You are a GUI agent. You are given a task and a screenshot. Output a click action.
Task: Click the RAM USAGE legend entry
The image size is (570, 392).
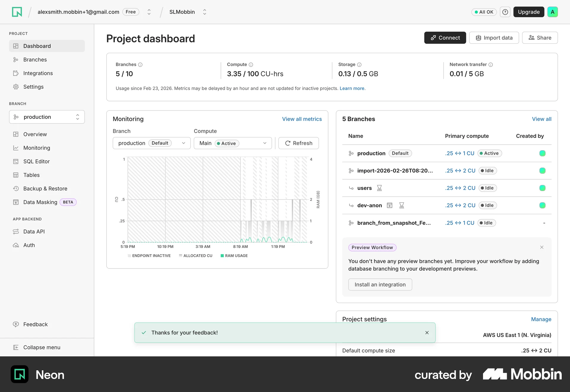pyautogui.click(x=234, y=256)
